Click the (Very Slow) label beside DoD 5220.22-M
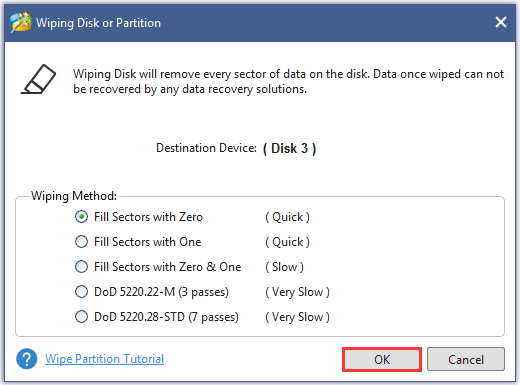 pos(297,292)
